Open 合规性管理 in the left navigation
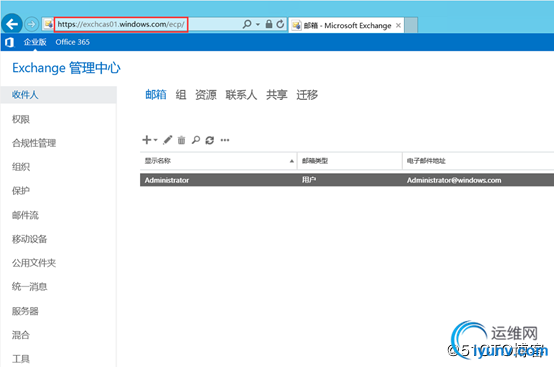The width and height of the screenshot is (554, 367). tap(34, 143)
